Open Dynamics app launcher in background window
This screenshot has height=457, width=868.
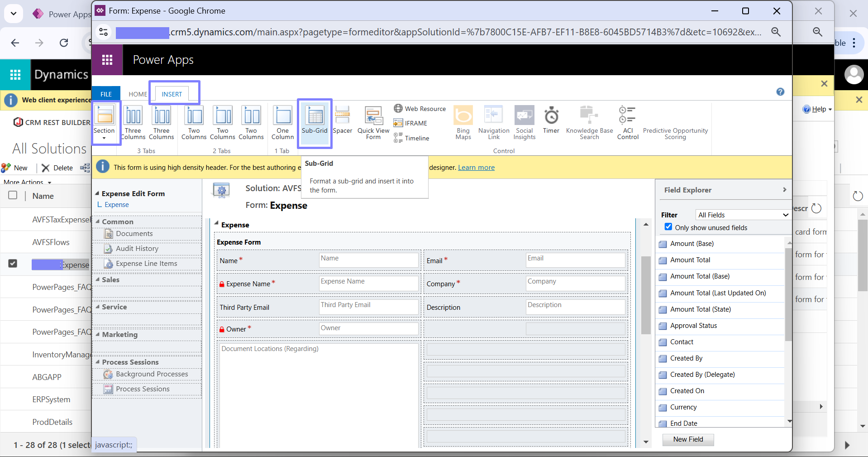(x=15, y=75)
